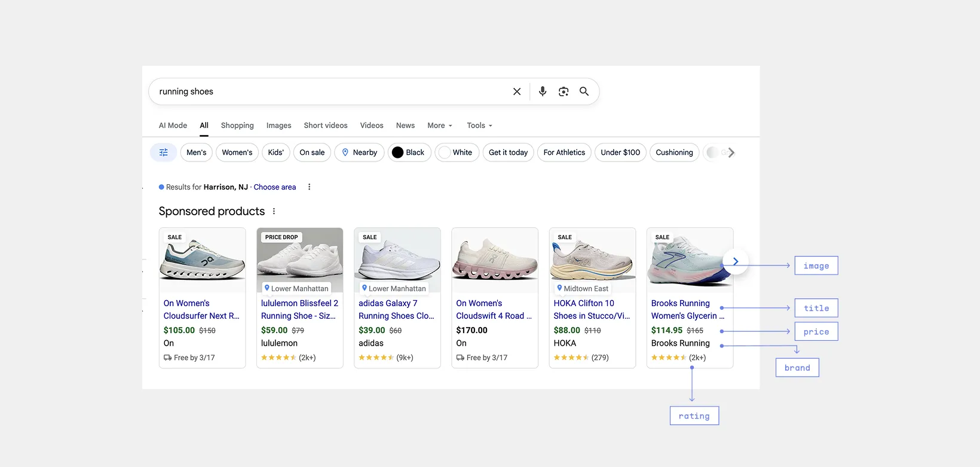Open search by image camera icon

click(563, 91)
